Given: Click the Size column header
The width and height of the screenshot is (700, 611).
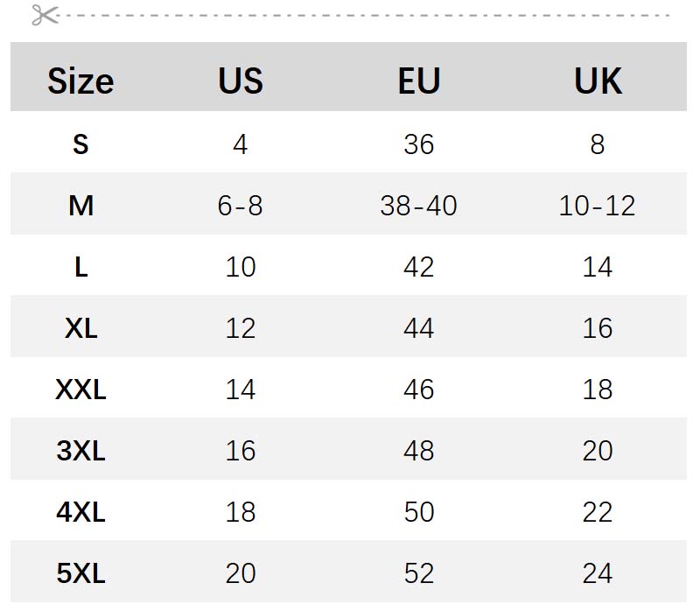Looking at the screenshot, I should (x=80, y=81).
